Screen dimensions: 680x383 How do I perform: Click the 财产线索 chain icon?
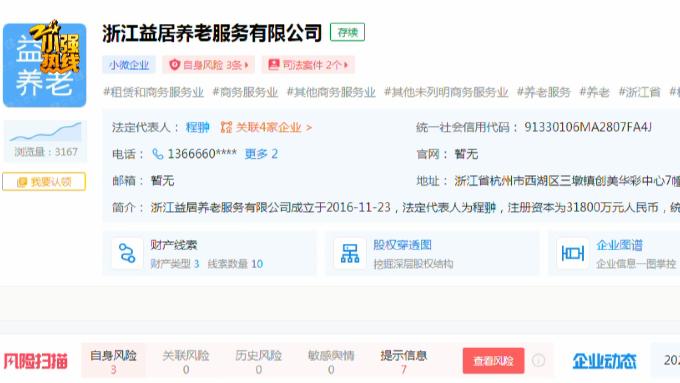tap(127, 253)
